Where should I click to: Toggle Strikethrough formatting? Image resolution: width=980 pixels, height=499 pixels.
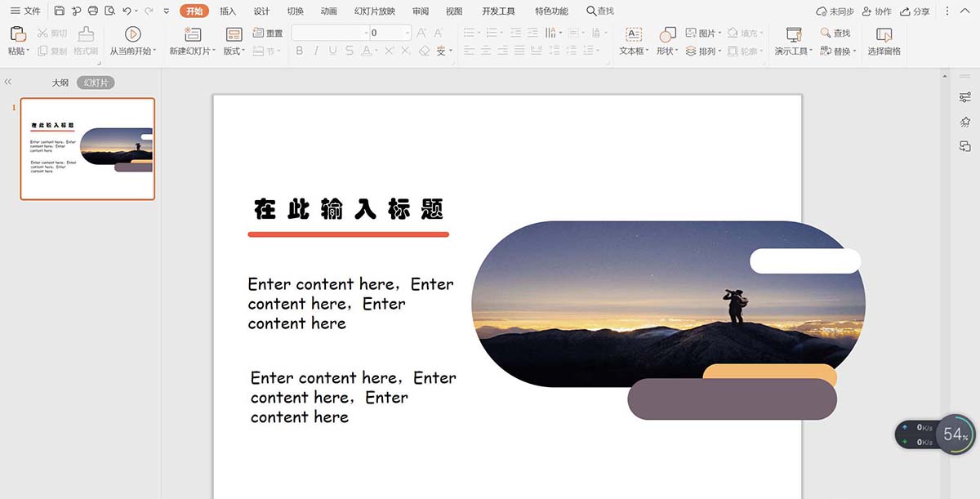(x=350, y=51)
